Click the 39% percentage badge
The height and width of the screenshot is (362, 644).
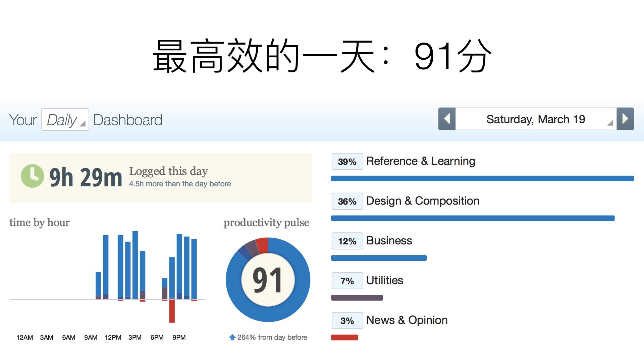[347, 162]
